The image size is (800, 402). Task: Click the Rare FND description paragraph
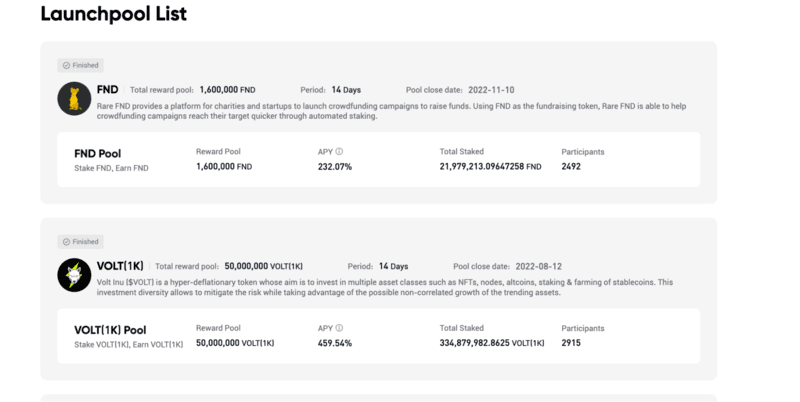coord(391,111)
